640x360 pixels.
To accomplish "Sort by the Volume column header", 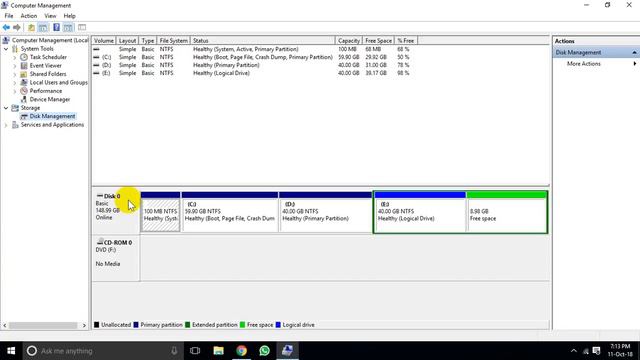I will point(104,41).
